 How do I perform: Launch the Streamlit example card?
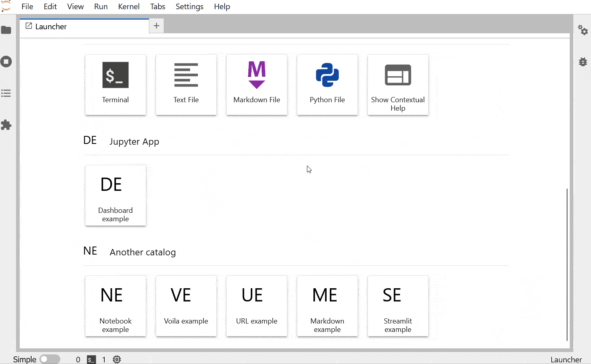[398, 306]
